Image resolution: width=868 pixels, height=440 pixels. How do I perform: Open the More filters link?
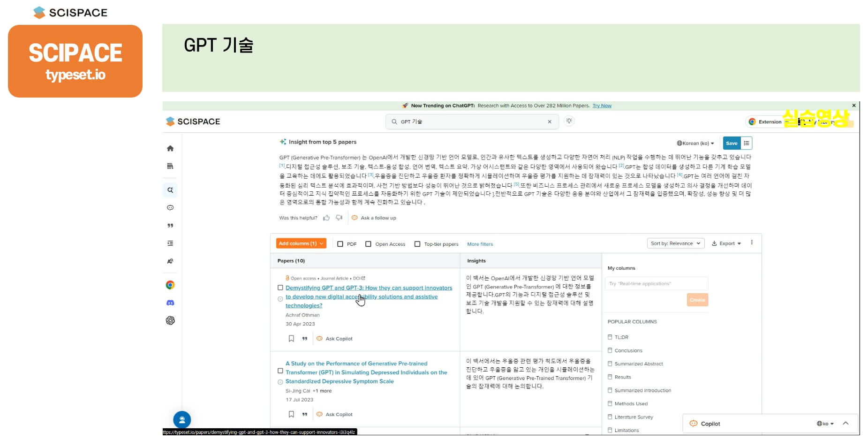coord(480,244)
